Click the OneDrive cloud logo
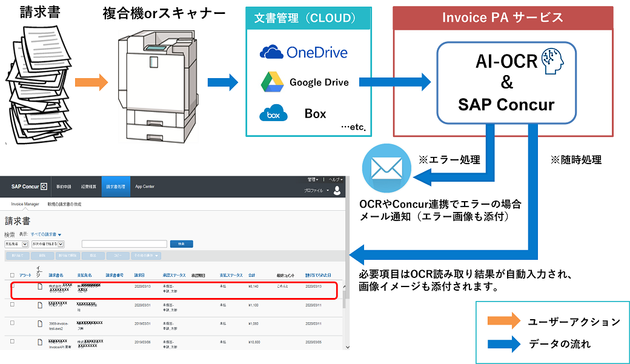Image resolution: width=630 pixels, height=364 pixels. point(271,52)
